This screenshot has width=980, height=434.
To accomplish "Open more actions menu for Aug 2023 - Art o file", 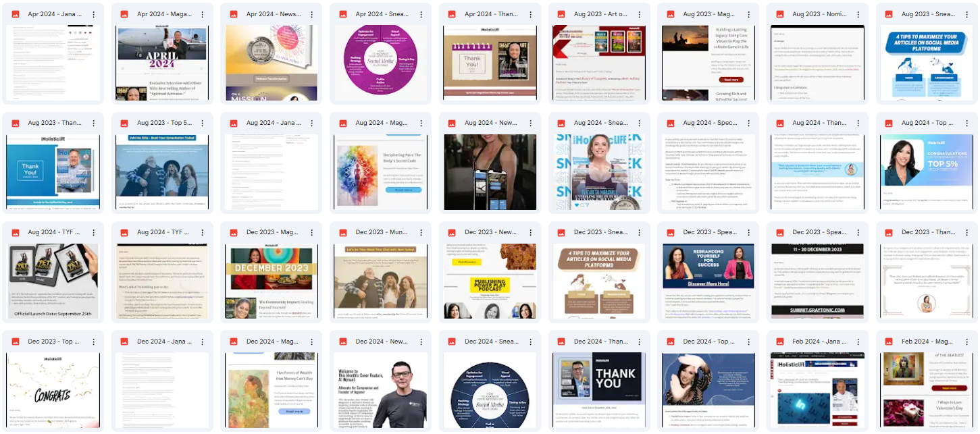I will pyautogui.click(x=640, y=14).
